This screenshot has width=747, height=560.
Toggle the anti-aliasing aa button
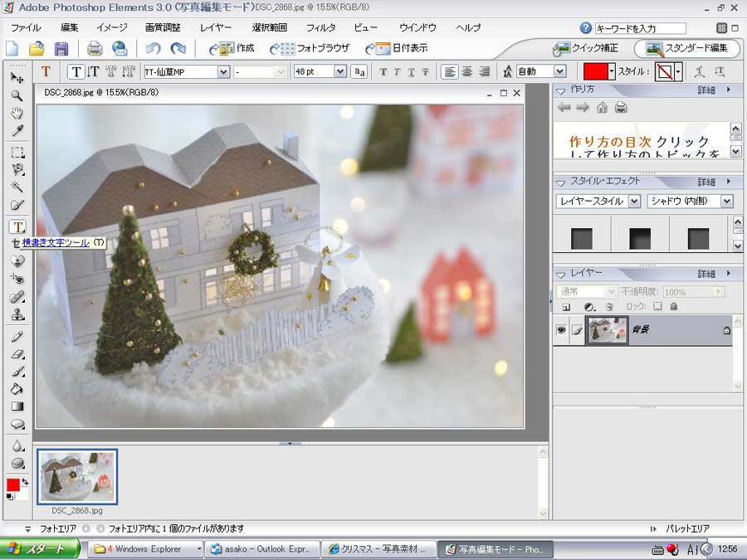pos(359,72)
